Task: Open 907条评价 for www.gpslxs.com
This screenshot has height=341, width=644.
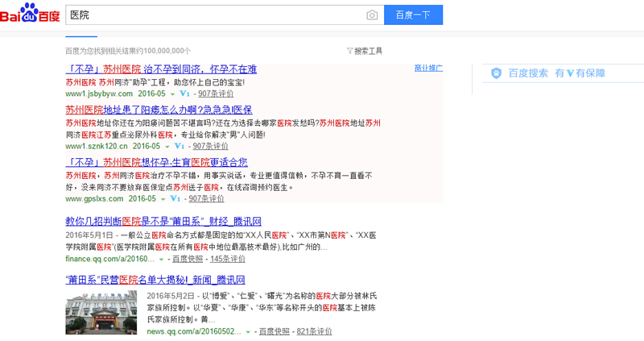Action: [206, 198]
